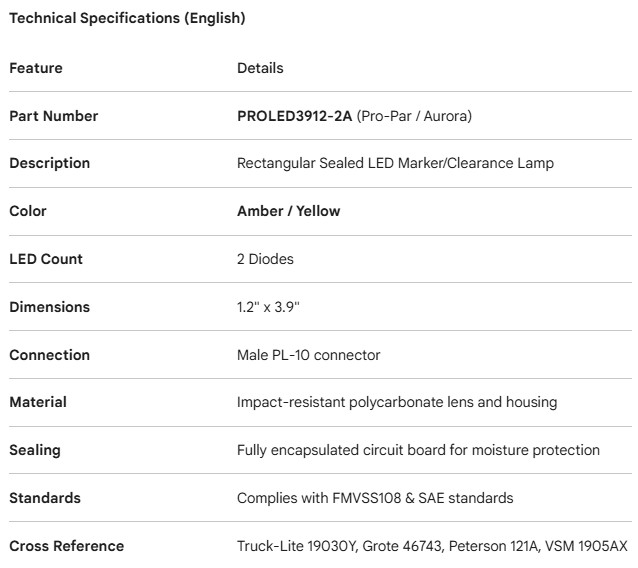Select the Material row label
Image resolution: width=638 pixels, height=568 pixels.
tap(38, 402)
